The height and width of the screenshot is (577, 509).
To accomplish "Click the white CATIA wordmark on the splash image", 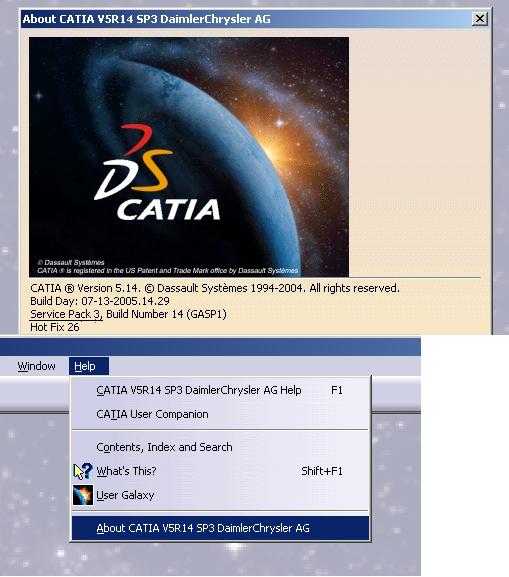I will coord(169,210).
